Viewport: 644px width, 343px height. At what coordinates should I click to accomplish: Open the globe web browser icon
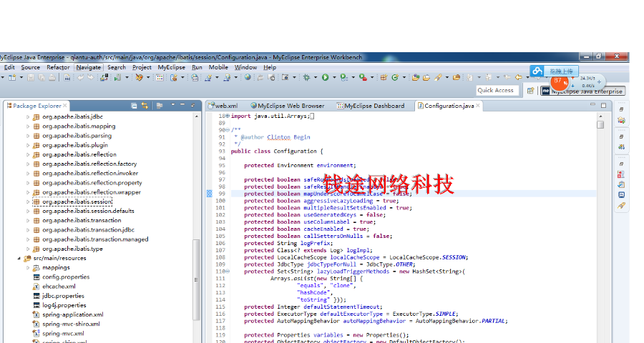(248, 77)
